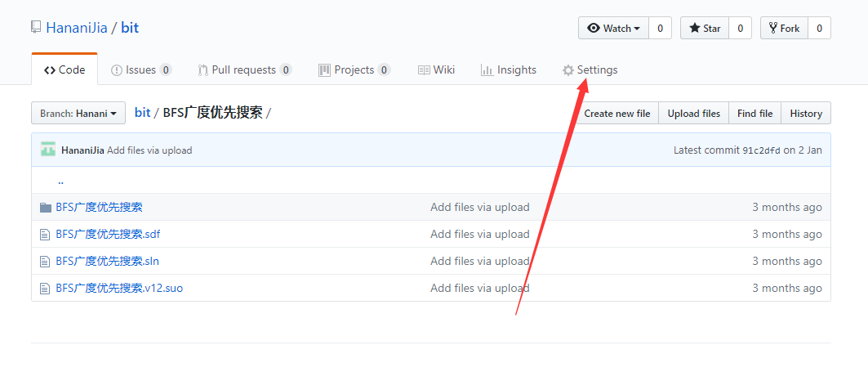Open the bit repository title link
This screenshot has width=868, height=372.
(130, 28)
